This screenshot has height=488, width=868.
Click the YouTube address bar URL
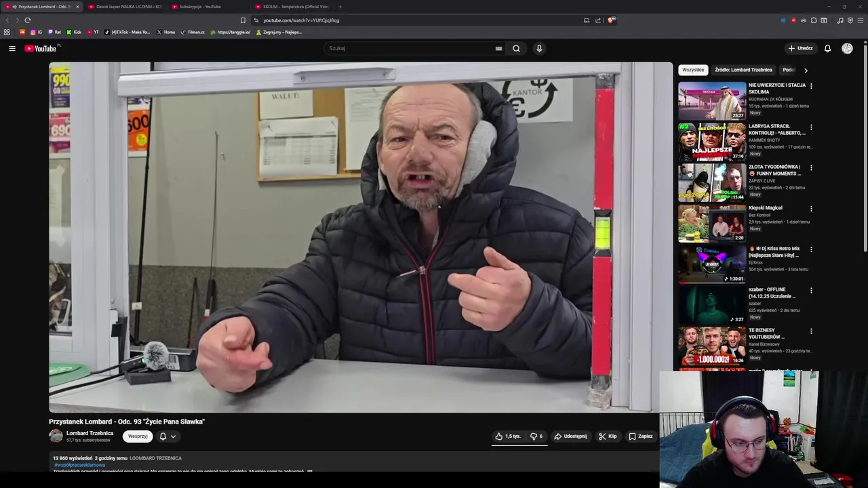click(301, 20)
